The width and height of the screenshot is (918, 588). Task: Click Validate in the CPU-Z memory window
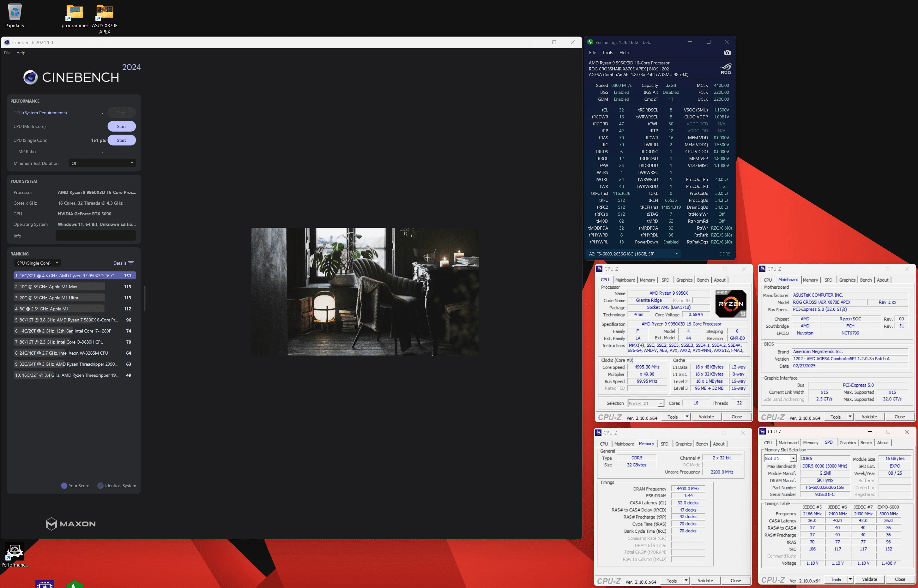[x=705, y=580]
